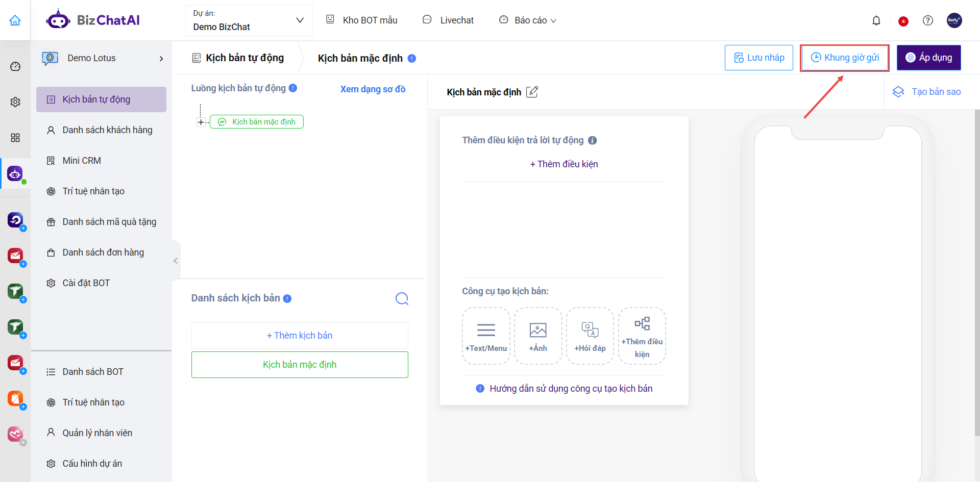Click info icon beside Thêm điều kiện trả lời

(x=593, y=140)
